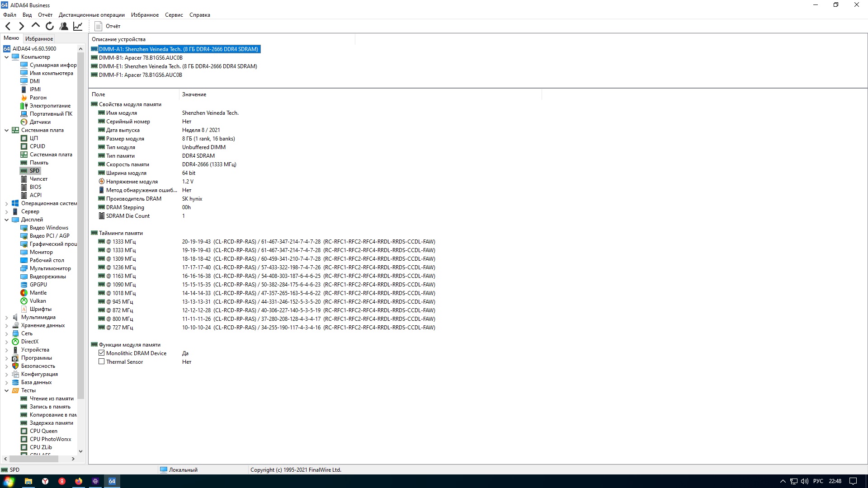The image size is (868, 488).
Task: Toggle the Thermal Sensor checkbox
Action: tap(101, 361)
